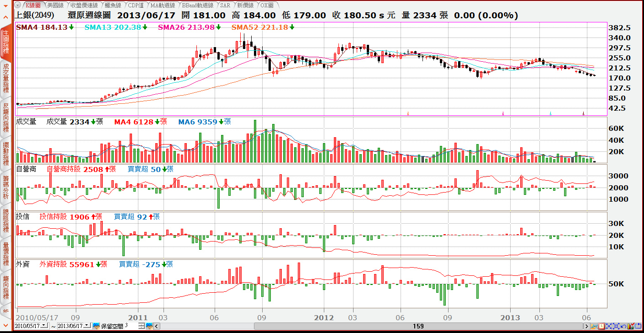Open the 籌碼分析 sidebar tab
Screen dimensions: 644x333
(6, 187)
